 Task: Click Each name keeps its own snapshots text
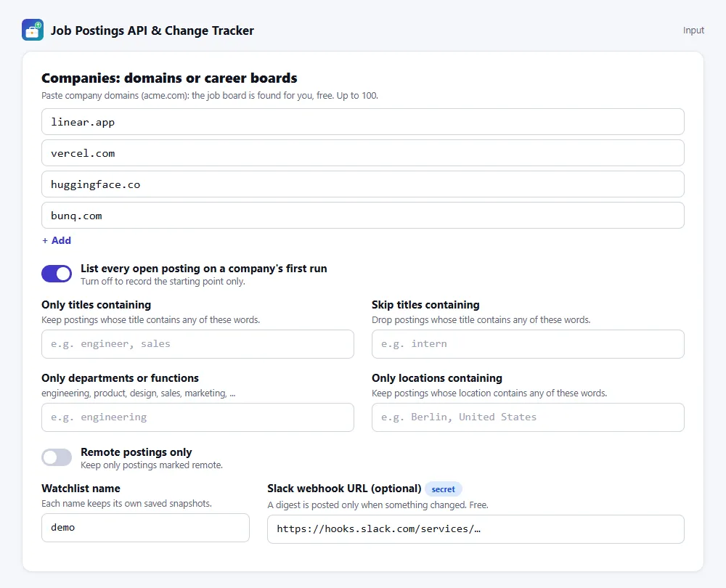tap(126, 503)
